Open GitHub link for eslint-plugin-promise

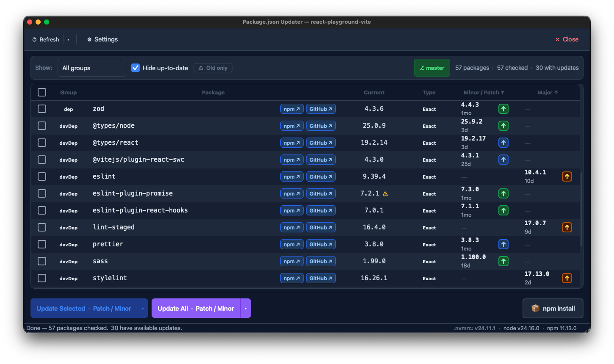321,193
